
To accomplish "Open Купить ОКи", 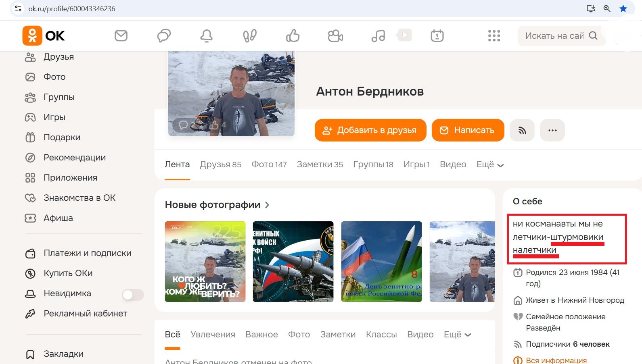I will point(68,273).
